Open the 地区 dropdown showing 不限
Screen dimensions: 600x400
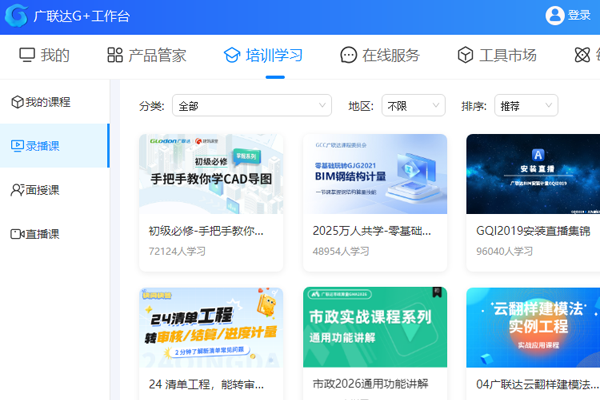[413, 105]
